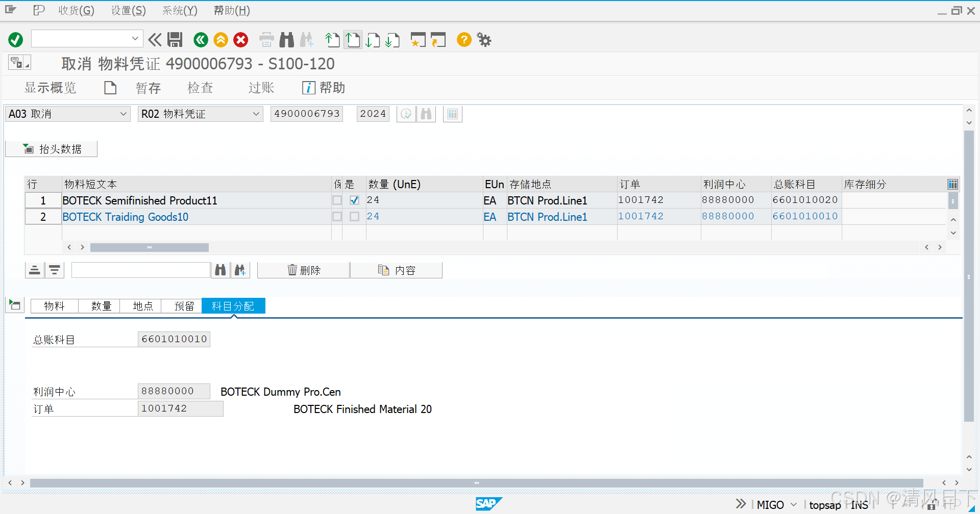Viewport: 980px width, 514px height.
Task: Click the 检查 check button
Action: (x=200, y=88)
